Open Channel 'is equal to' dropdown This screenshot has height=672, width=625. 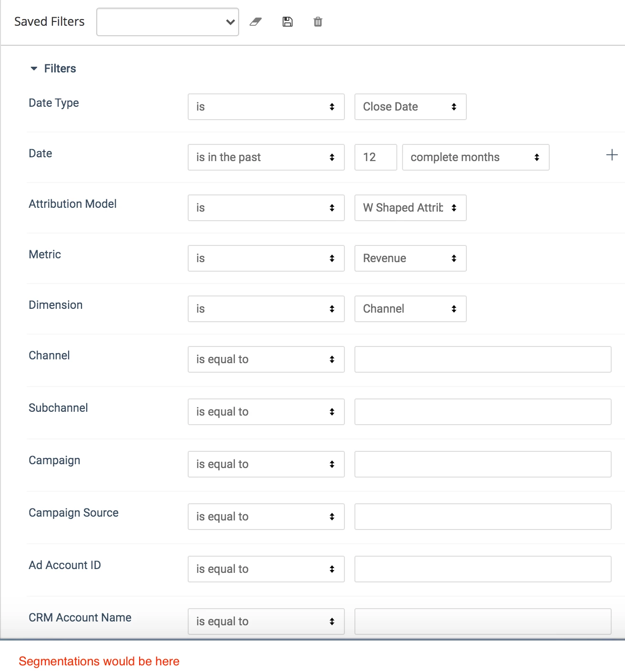(x=266, y=359)
